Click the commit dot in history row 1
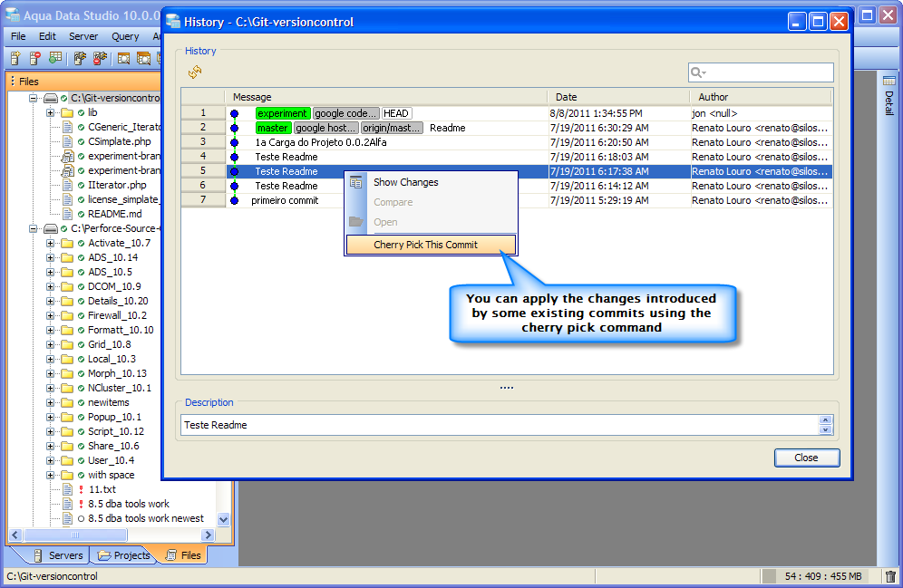903x588 pixels. pyautogui.click(x=235, y=113)
